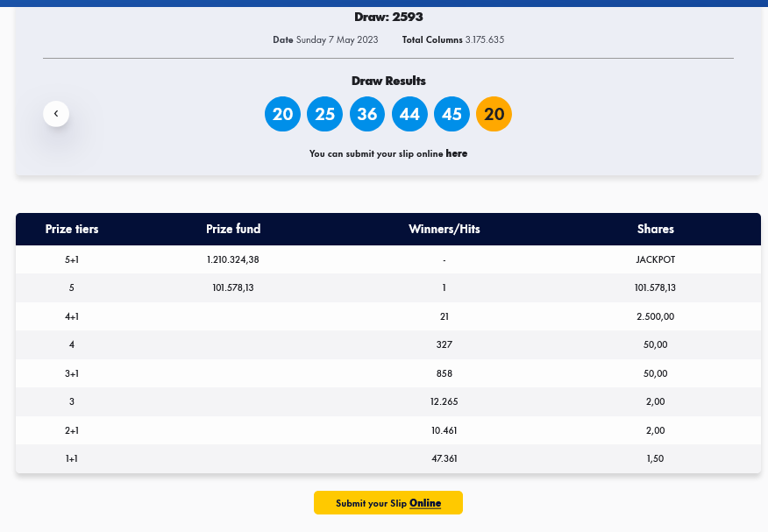Image resolution: width=768 pixels, height=532 pixels.
Task: Click the Shares column header
Action: pyautogui.click(x=655, y=229)
